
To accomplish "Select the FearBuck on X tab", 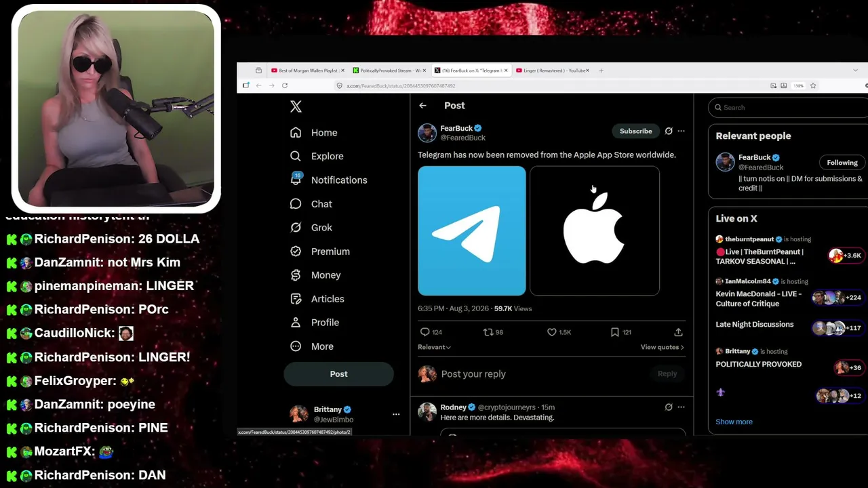I will coord(471,70).
